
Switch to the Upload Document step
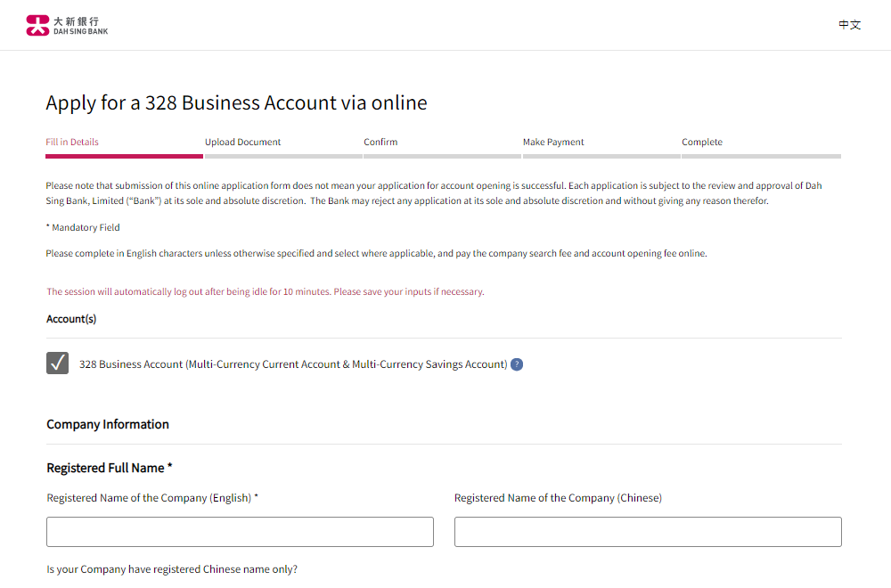(x=242, y=142)
